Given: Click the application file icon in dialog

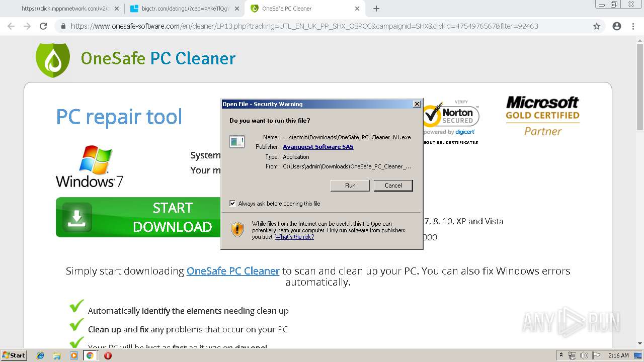Looking at the screenshot, I should coord(237,142).
